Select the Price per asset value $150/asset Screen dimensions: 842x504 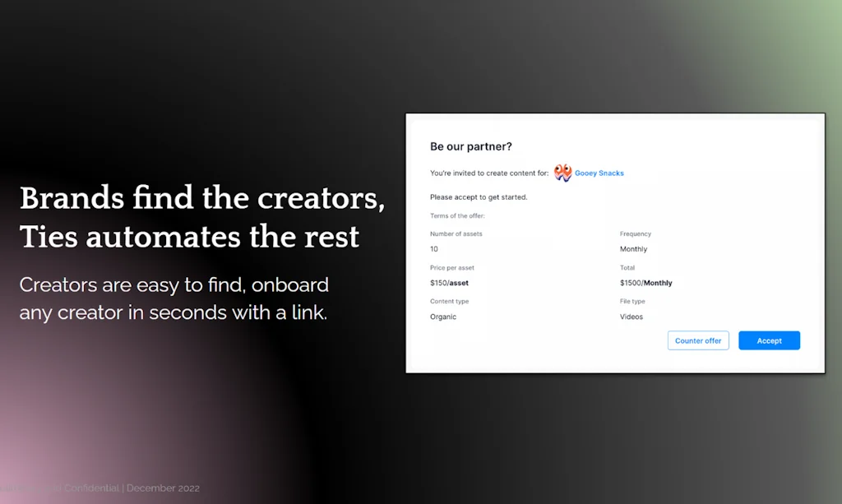tap(451, 282)
